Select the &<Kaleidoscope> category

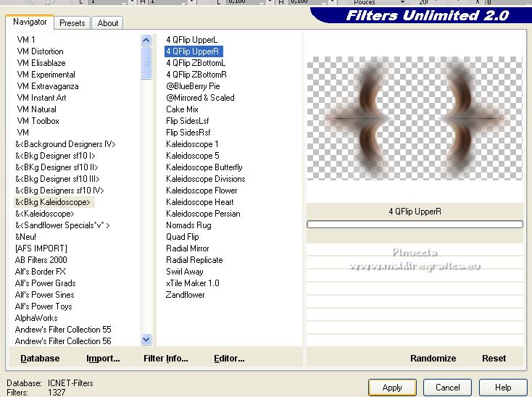[44, 214]
